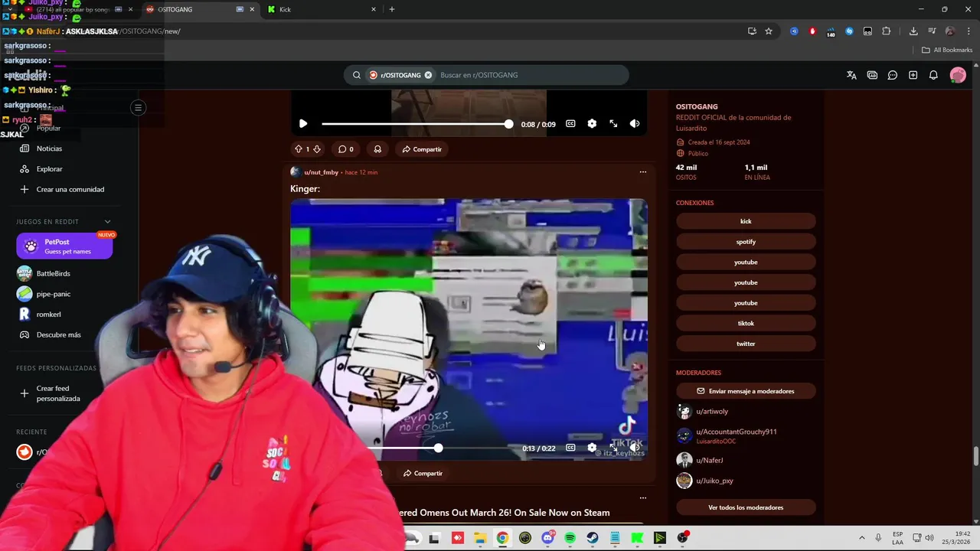Screen dimensions: 980x551
Task: Open Chrome downloads
Action: [x=913, y=31]
